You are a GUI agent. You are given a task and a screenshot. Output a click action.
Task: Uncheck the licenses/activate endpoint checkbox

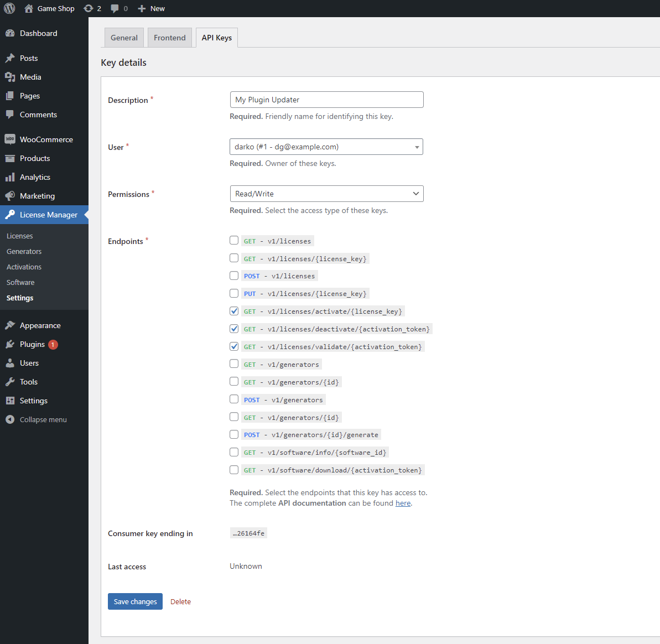(x=234, y=311)
